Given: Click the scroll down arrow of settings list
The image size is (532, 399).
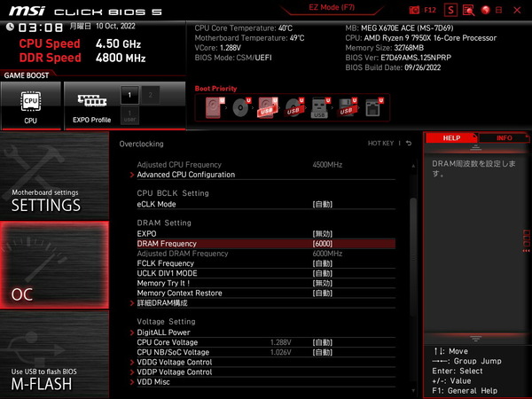Looking at the screenshot, I should click(413, 391).
